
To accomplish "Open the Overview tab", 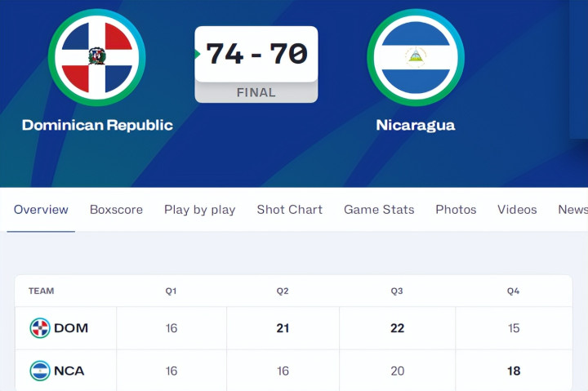I will 41,210.
